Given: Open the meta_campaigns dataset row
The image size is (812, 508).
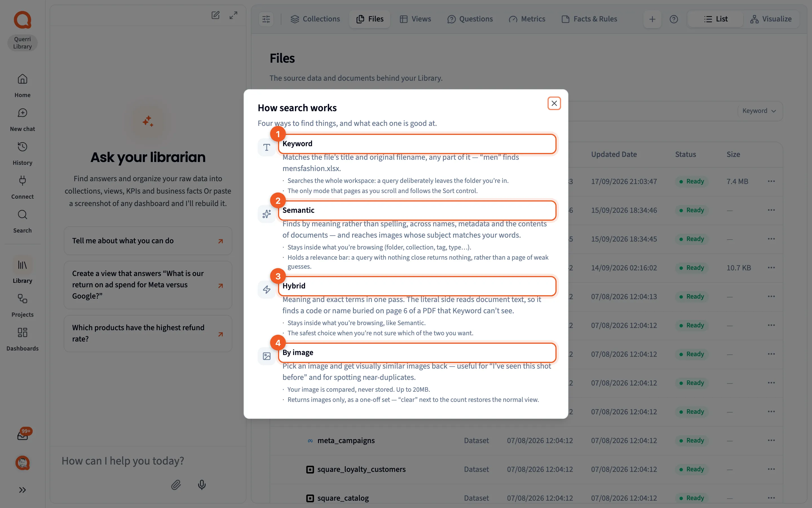Looking at the screenshot, I should click(526, 441).
